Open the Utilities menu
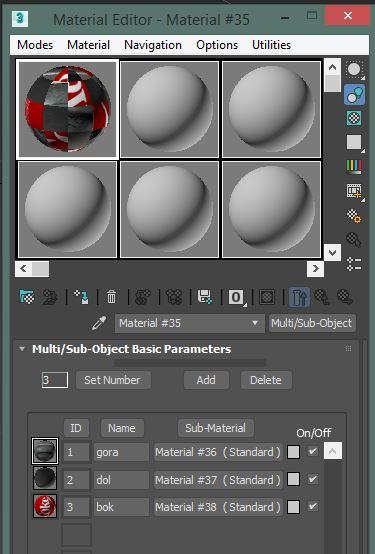This screenshot has width=375, height=554. pos(271,45)
